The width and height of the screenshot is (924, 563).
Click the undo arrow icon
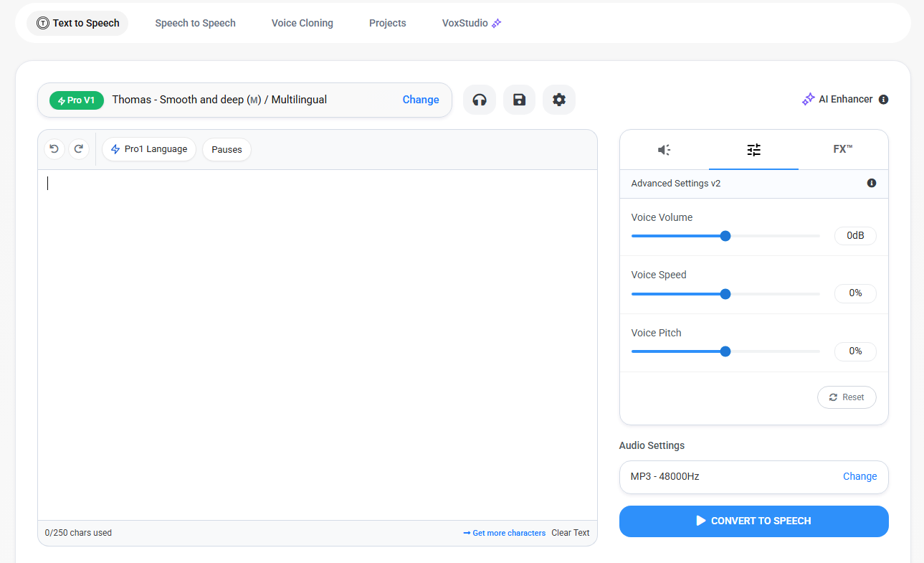pos(54,149)
